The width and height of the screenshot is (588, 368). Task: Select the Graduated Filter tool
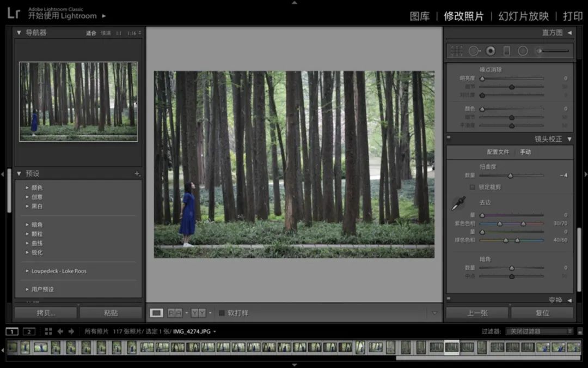(506, 51)
